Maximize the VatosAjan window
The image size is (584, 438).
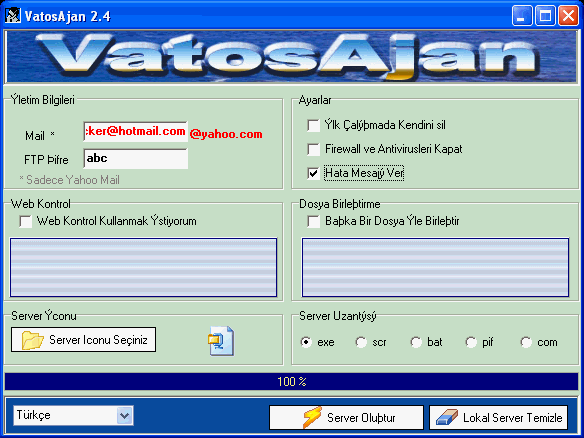click(545, 16)
